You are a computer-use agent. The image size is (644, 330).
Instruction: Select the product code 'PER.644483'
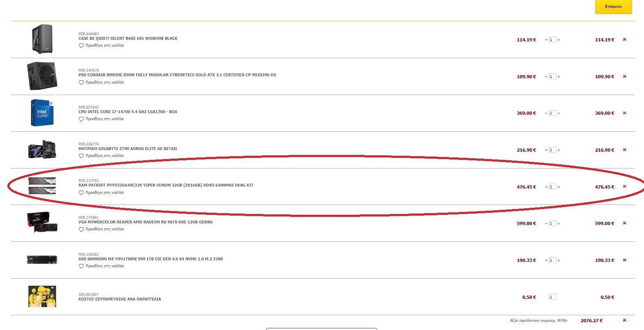coord(89,34)
